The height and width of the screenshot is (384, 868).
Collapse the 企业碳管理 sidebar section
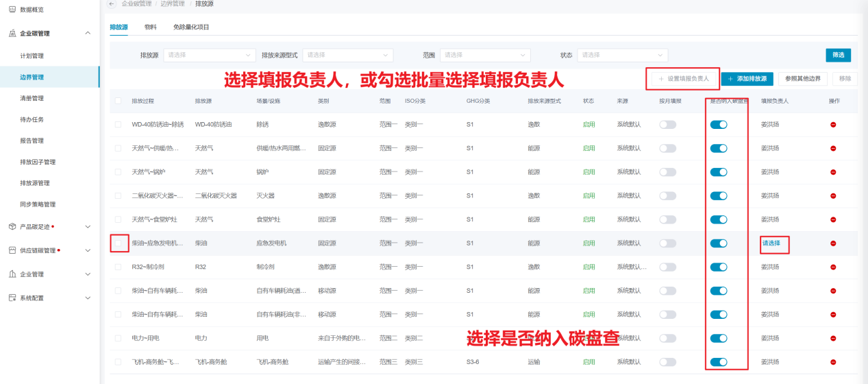coord(87,33)
